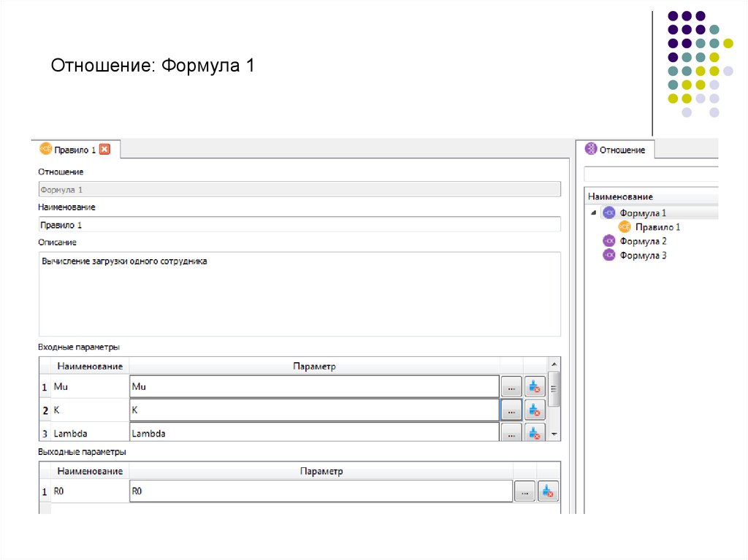Click the orange Правило 1 icon in tree
The height and width of the screenshot is (560, 748).
[x=625, y=227]
